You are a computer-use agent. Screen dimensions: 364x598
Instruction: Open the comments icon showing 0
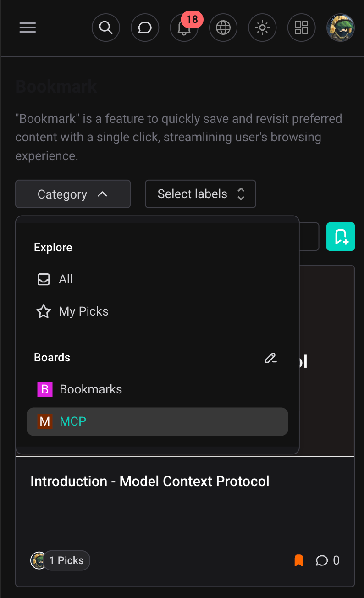(x=327, y=560)
